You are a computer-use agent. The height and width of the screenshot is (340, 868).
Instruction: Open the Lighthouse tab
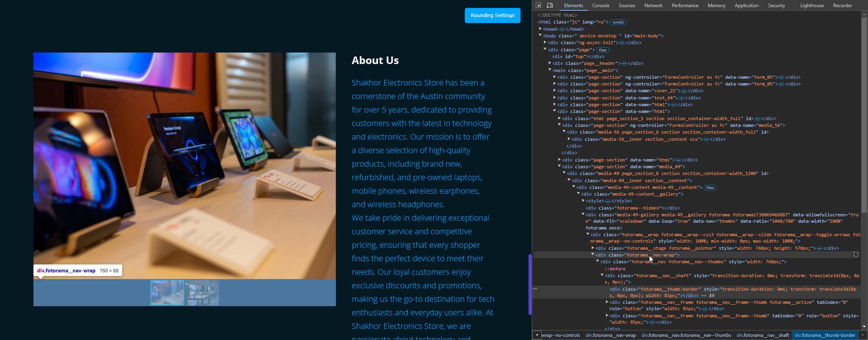812,6
